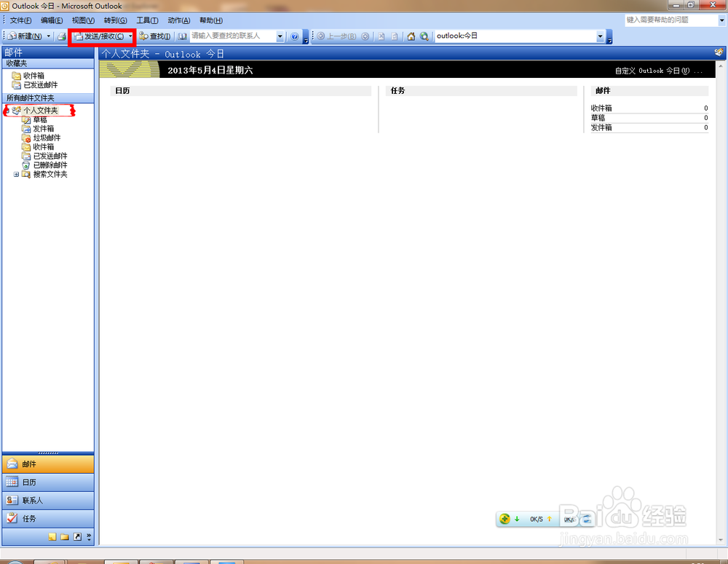Screen dimensions: 728x564
Task: Open 发件箱 link in mail summary
Action: pos(601,127)
